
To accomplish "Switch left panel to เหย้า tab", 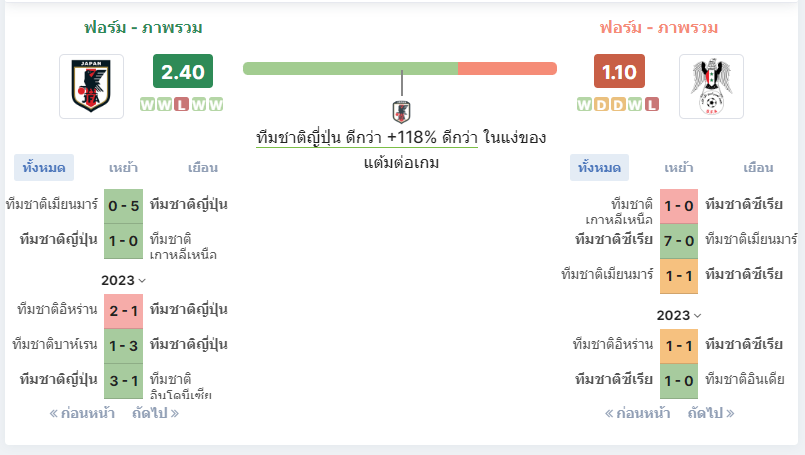I will 123,167.
